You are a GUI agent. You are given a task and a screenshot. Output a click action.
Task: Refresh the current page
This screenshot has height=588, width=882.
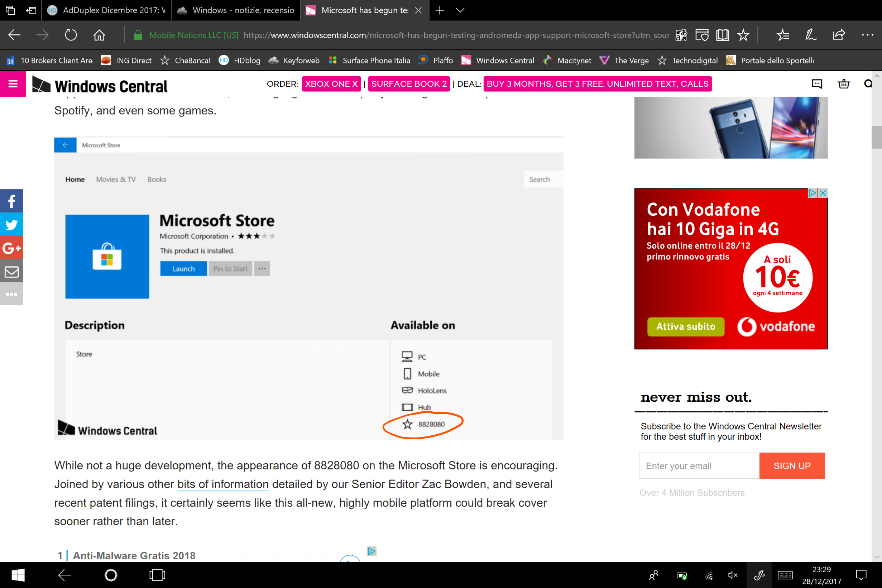pos(71,35)
